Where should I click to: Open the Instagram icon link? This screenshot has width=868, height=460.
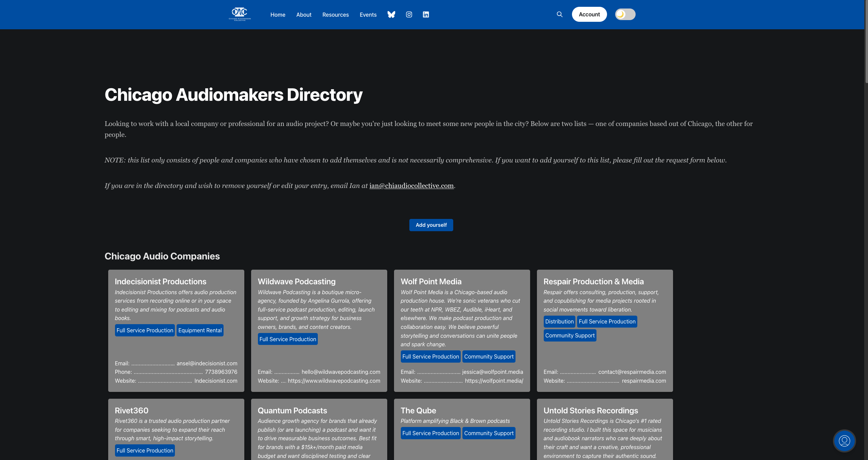(409, 14)
